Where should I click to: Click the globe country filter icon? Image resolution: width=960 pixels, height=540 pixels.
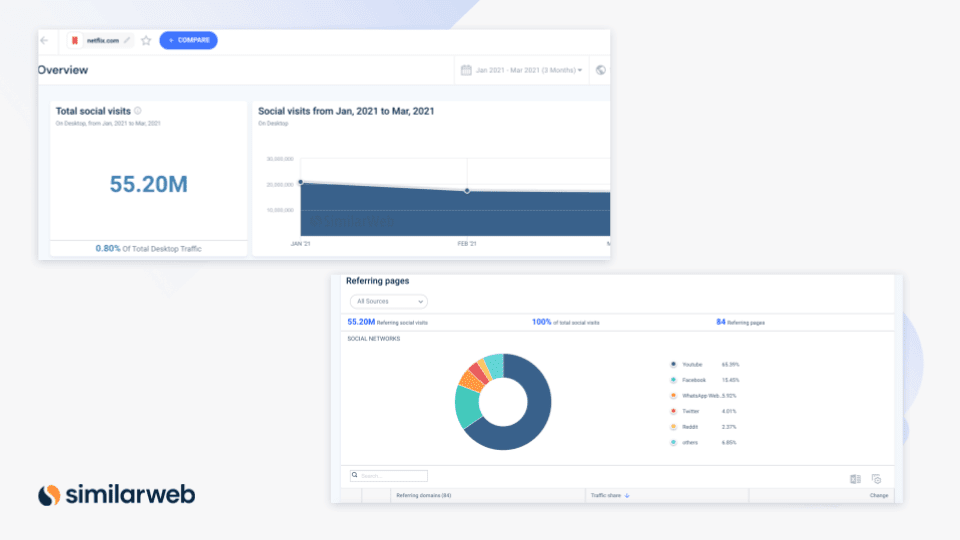[x=601, y=70]
